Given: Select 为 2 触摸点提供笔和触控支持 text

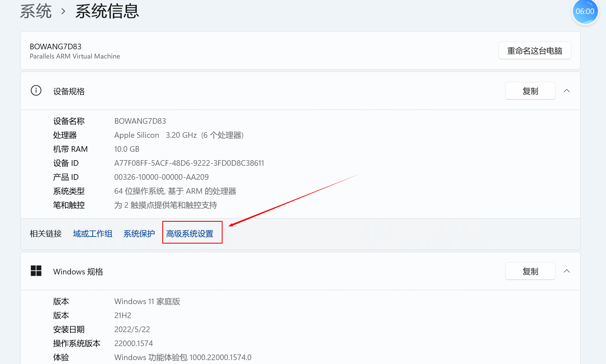Looking at the screenshot, I should pos(166,205).
